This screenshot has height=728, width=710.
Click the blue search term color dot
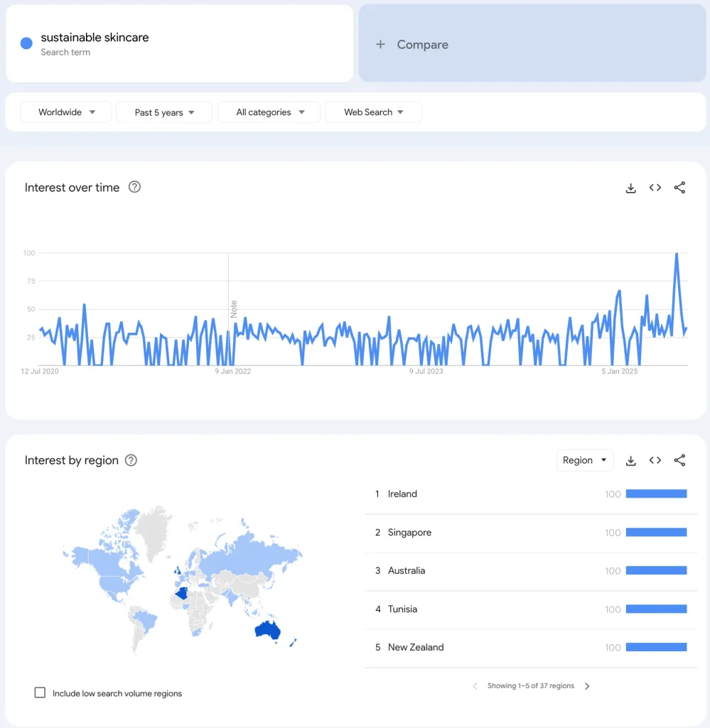point(26,43)
